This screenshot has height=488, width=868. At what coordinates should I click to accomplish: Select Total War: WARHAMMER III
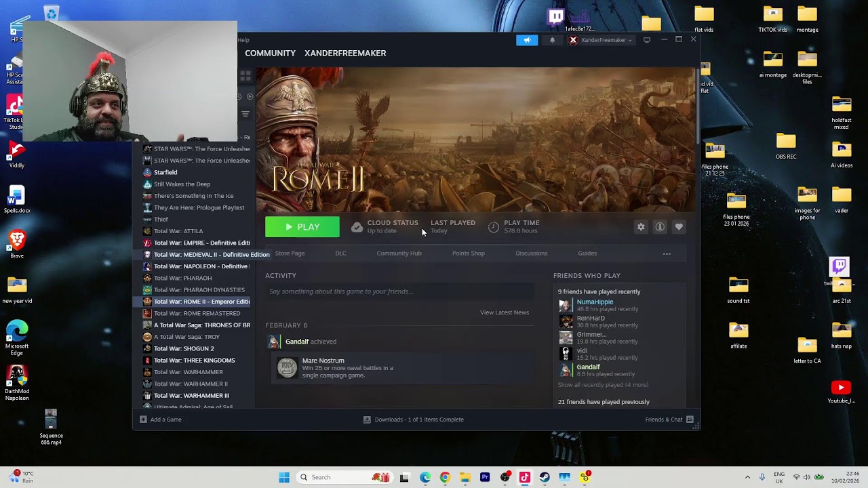tap(191, 396)
